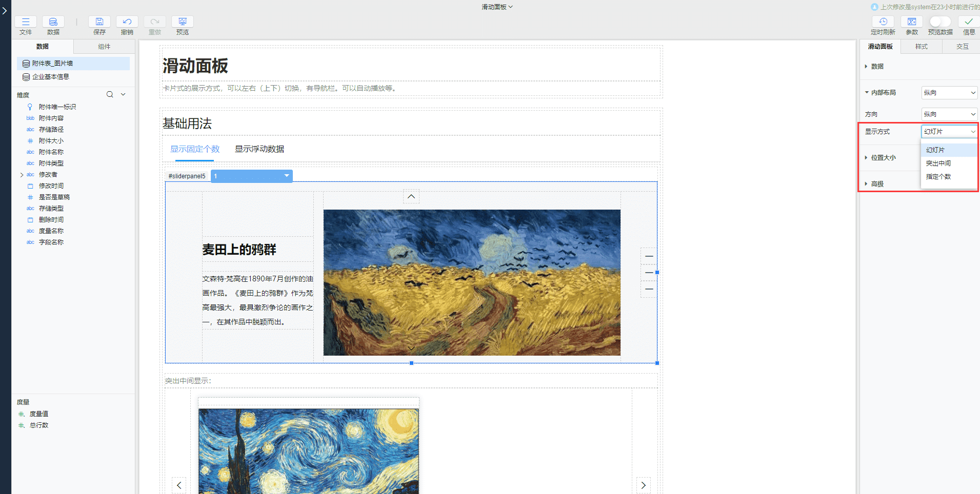Choose 指定个数 option in dropdown

pos(938,177)
